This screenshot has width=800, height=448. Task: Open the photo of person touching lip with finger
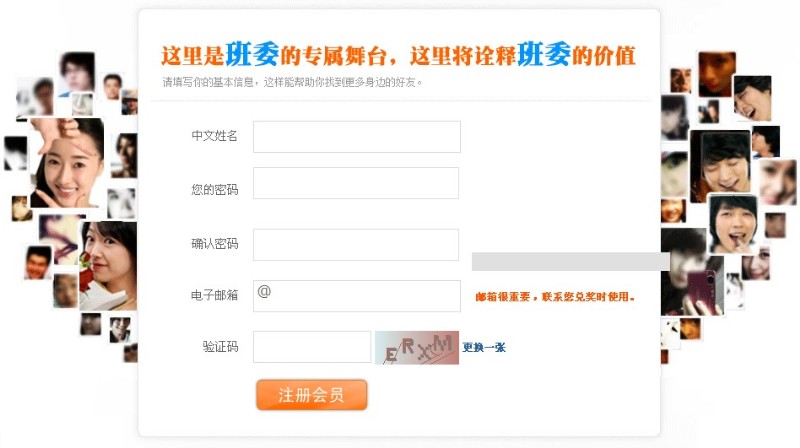point(733,224)
